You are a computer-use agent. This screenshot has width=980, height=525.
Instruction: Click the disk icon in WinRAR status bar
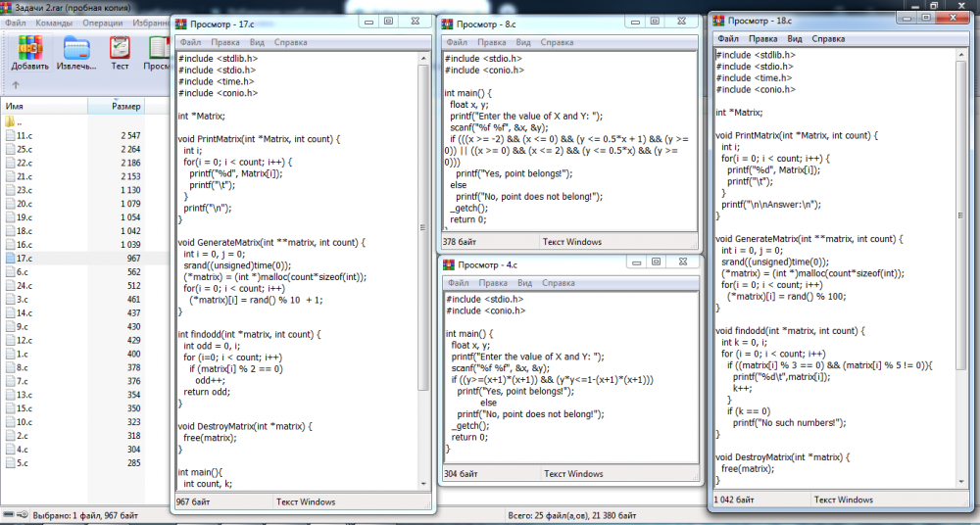click(x=9, y=515)
